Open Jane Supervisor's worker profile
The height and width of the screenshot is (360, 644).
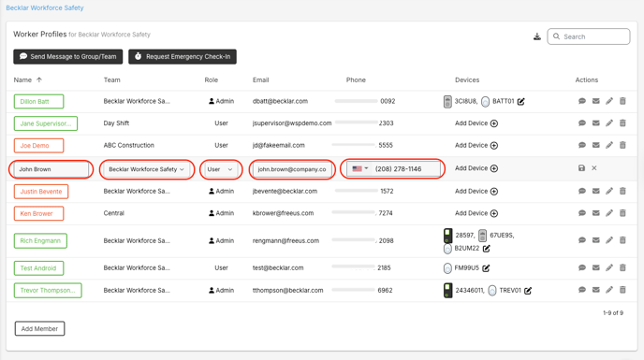[x=46, y=123]
